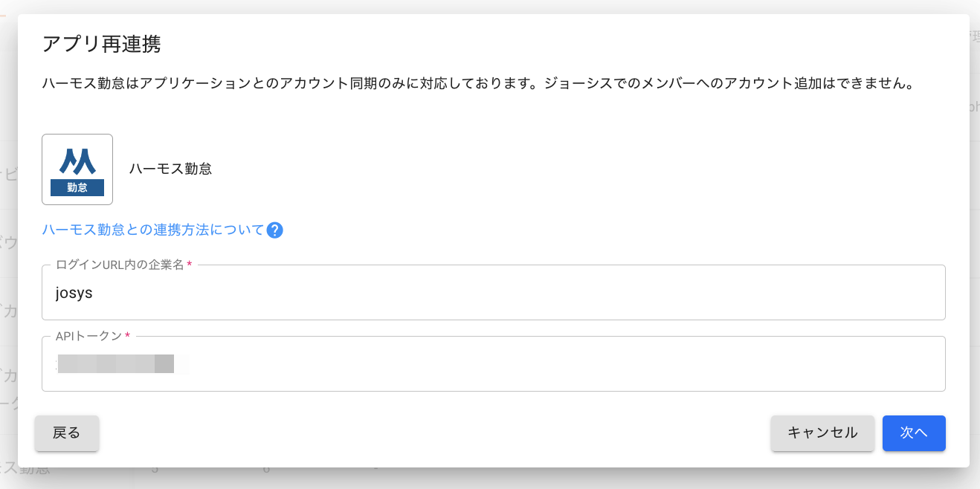
Task: Click the red asterisk after APIトークン
Action: pyautogui.click(x=128, y=336)
